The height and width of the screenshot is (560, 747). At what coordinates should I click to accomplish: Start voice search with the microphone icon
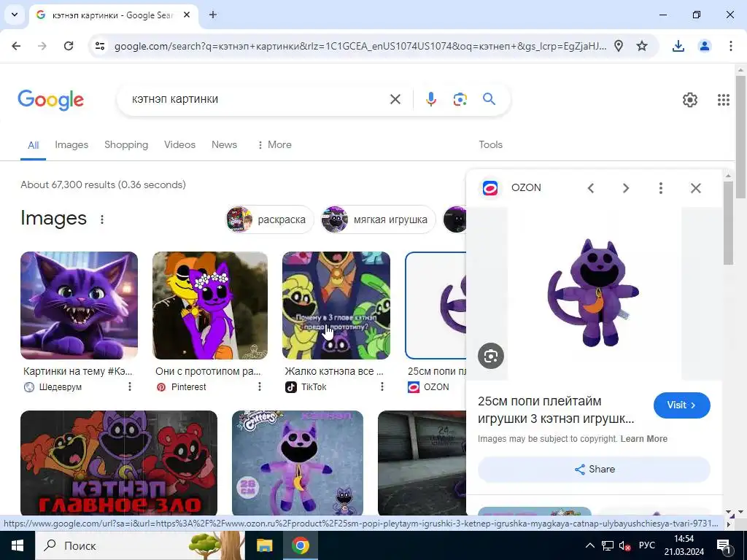coord(430,99)
